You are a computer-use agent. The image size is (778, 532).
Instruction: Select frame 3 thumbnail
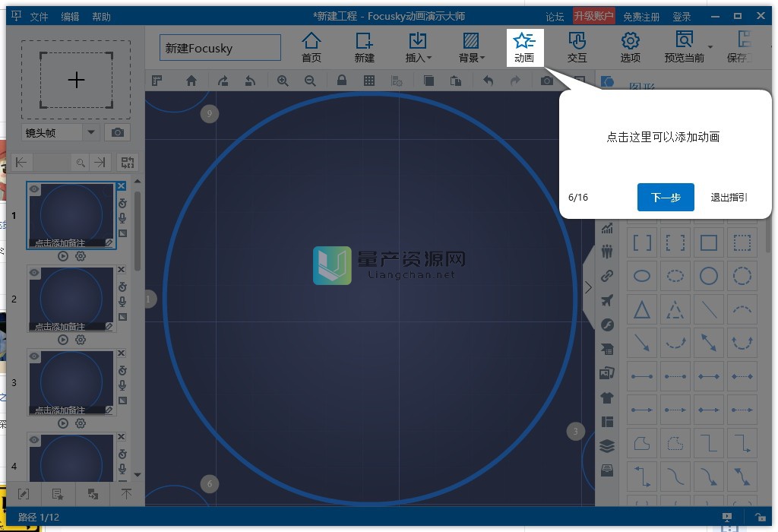(x=71, y=382)
